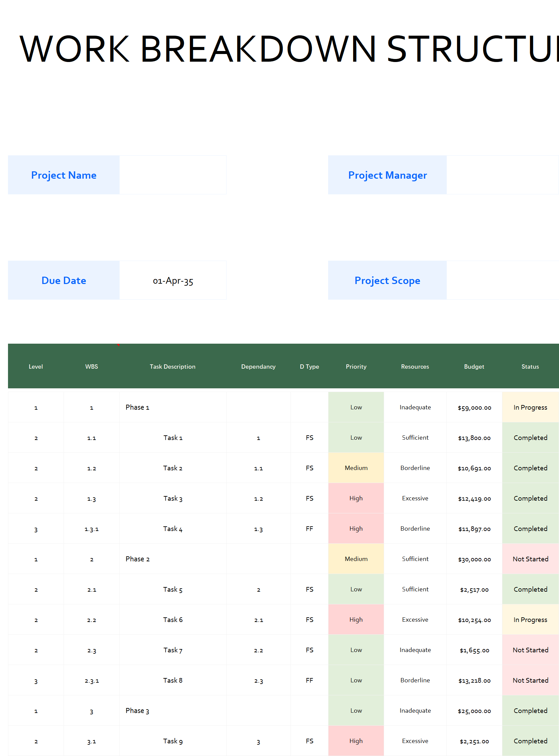The width and height of the screenshot is (559, 756).
Task: Select budget cell $2,251.00
Action: coord(474,741)
